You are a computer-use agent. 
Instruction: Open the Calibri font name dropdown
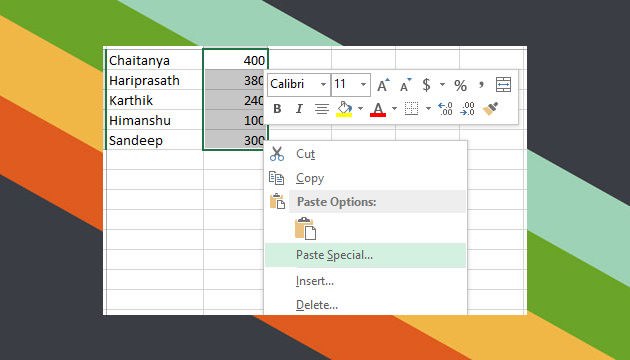pos(323,85)
